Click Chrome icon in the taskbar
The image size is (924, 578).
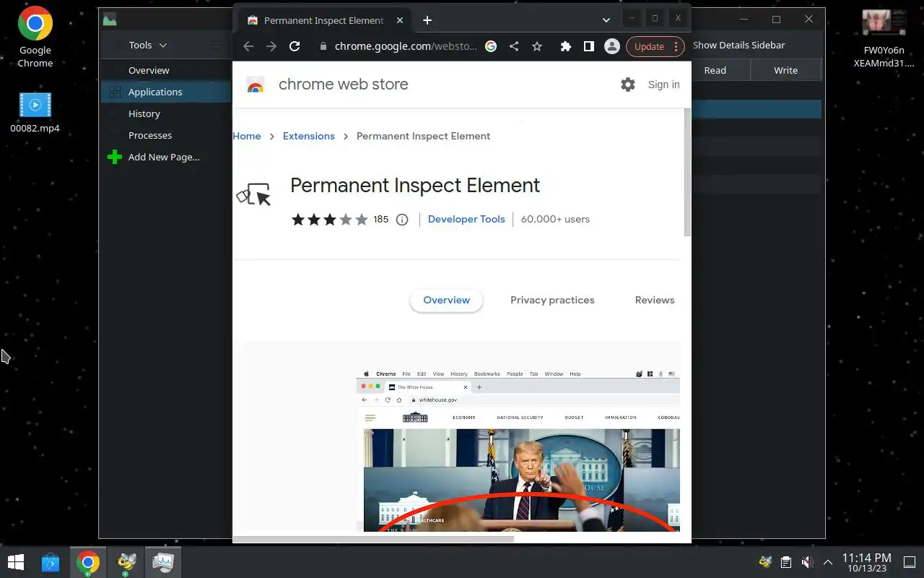[x=88, y=561]
